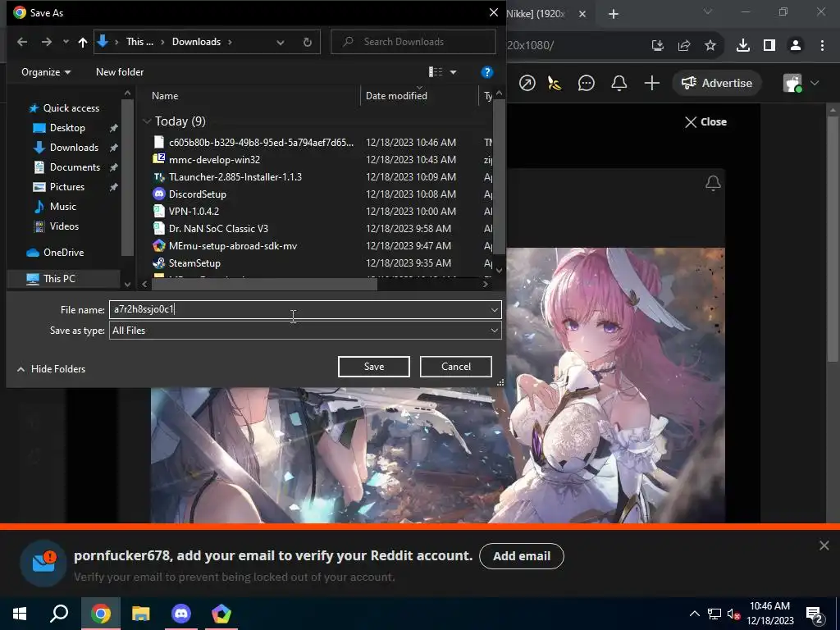Image resolution: width=840 pixels, height=630 pixels.
Task: Collapse the Today (9) group
Action: [147, 121]
